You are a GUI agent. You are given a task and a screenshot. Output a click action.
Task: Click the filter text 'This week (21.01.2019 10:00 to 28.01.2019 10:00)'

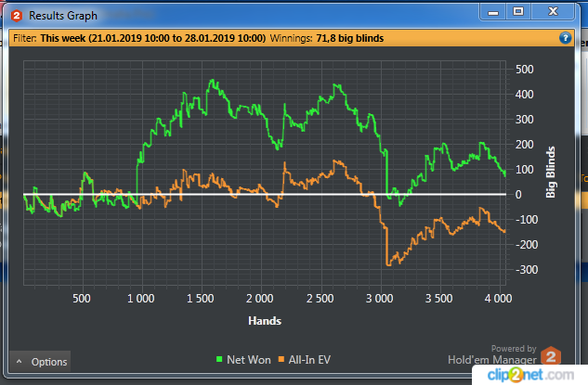pos(153,38)
